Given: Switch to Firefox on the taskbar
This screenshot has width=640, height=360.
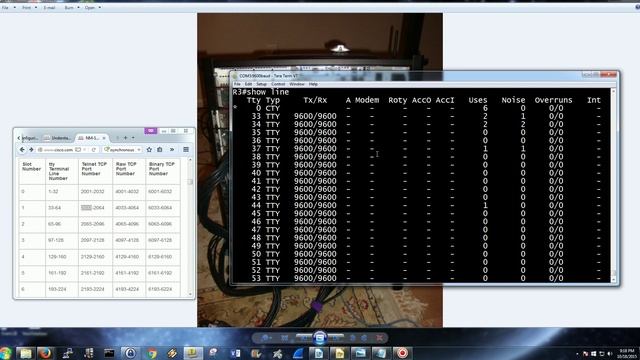Looking at the screenshot, I should click(45, 353).
